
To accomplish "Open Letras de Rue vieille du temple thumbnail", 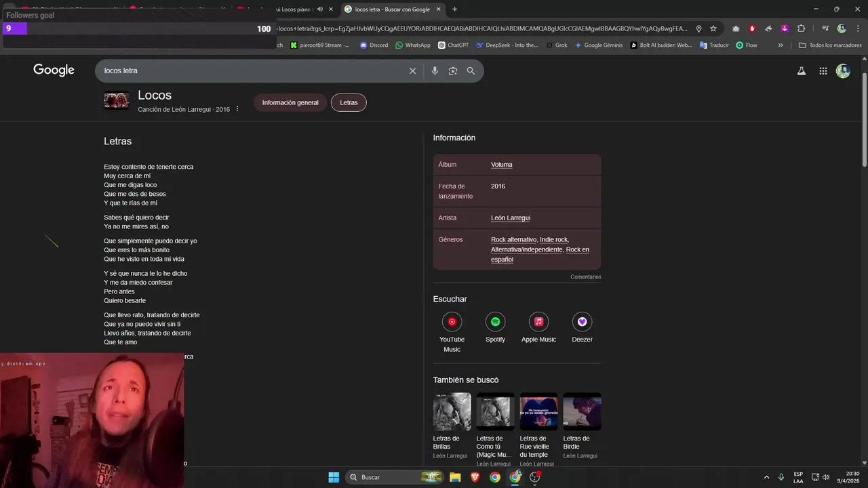I will (538, 411).
